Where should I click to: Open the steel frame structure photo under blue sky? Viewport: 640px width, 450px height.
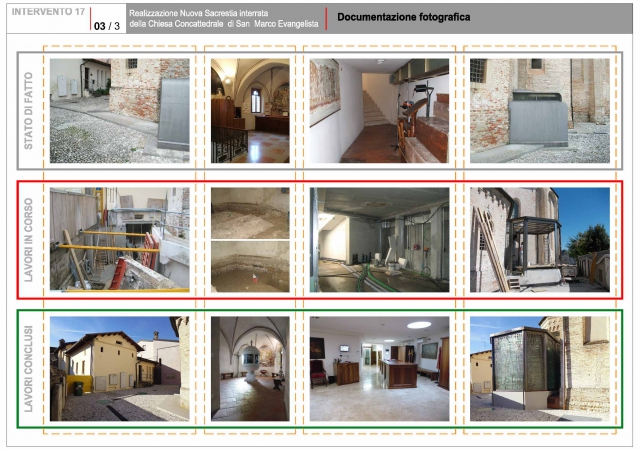coord(539,240)
